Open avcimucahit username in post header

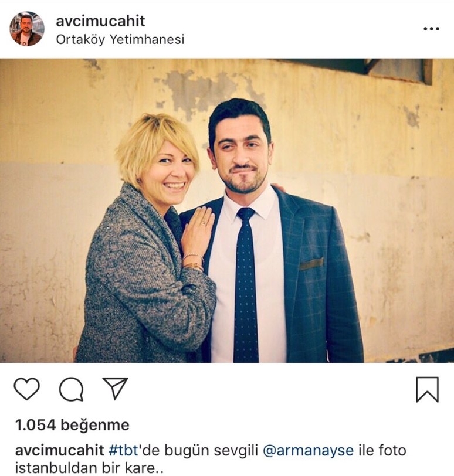coord(100,21)
